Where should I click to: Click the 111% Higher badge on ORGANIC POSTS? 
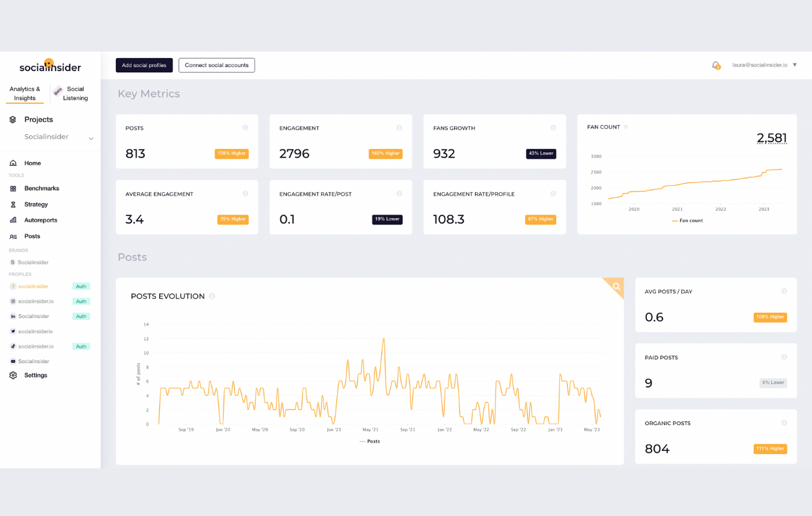point(770,449)
